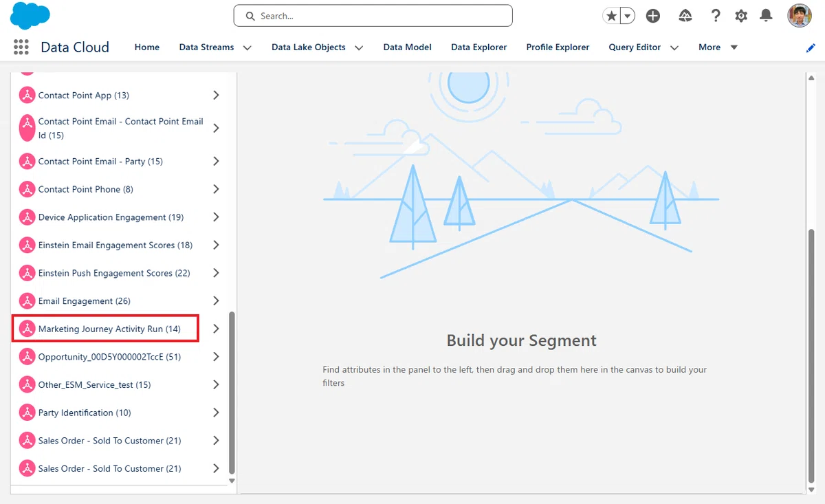Click the Contact Point Email Id icon

(x=27, y=128)
